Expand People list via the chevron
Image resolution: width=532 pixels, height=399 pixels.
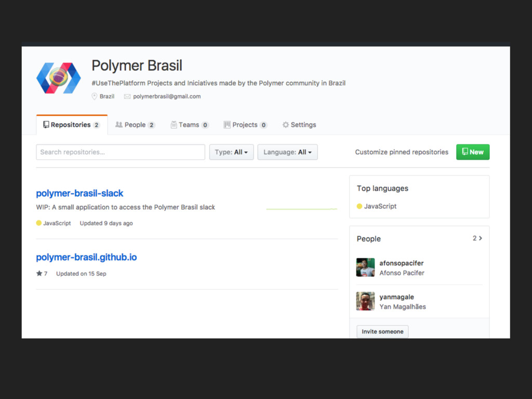[x=481, y=238]
